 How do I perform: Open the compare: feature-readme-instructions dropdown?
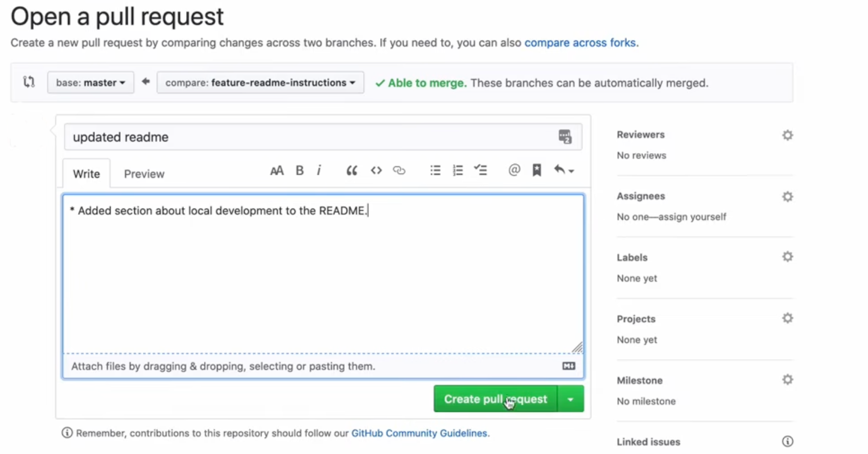pos(260,83)
